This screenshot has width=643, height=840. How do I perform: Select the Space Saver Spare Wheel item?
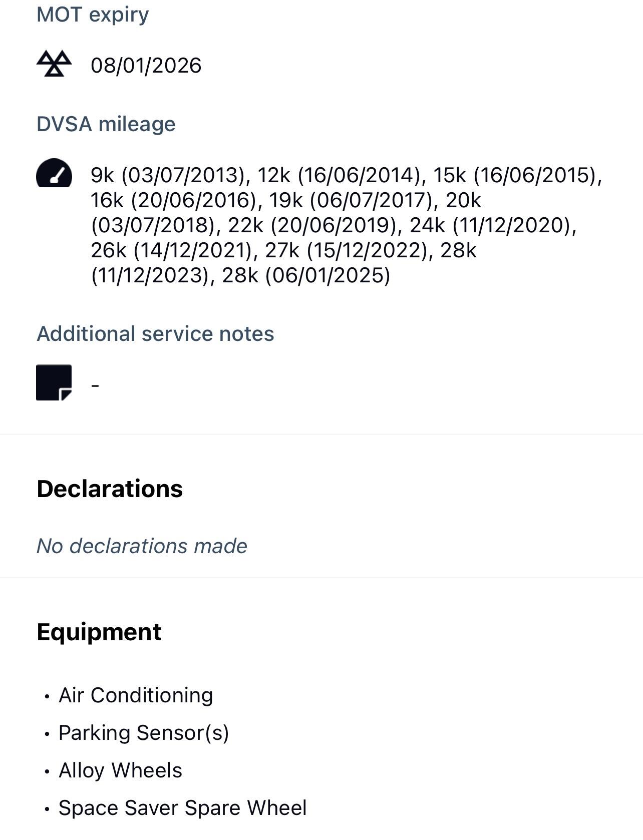click(182, 808)
